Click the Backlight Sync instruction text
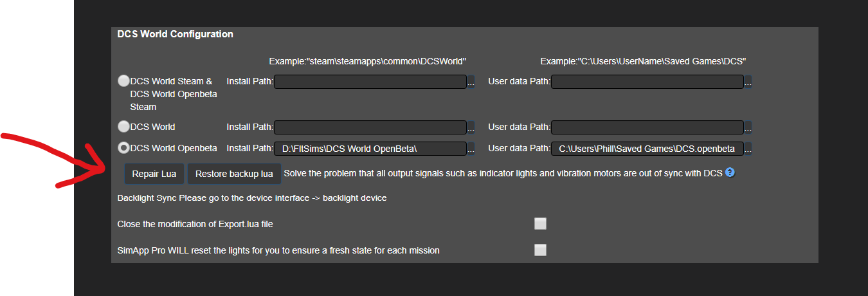This screenshot has height=296, width=868. pyautogui.click(x=252, y=198)
